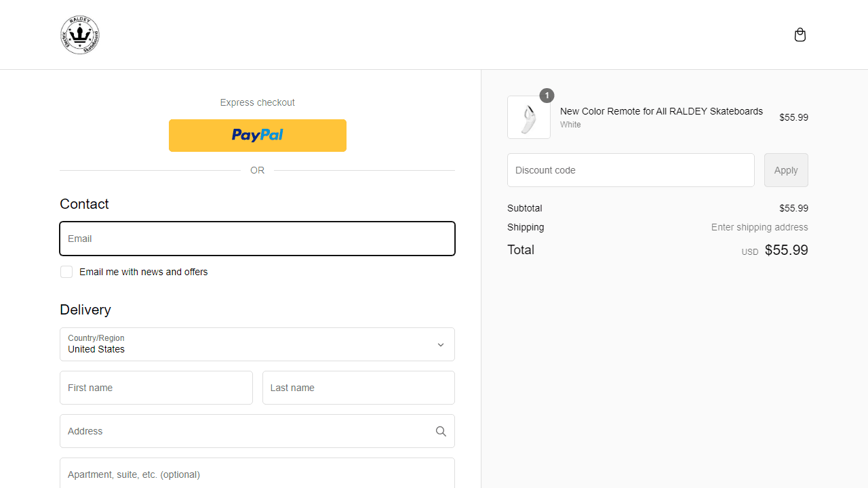
Task: Click the Contact heading
Action: [84, 204]
